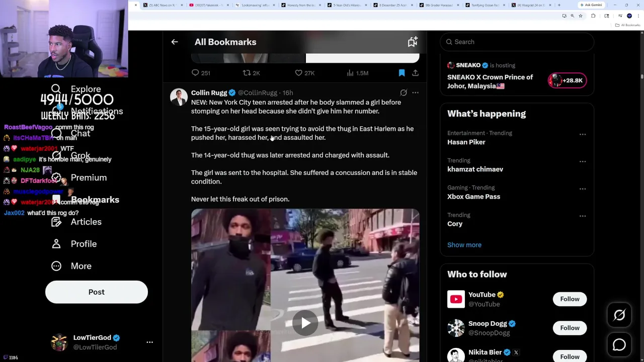Compose a new tweet with Post button
Screen dimensions: 644x362
(97, 292)
